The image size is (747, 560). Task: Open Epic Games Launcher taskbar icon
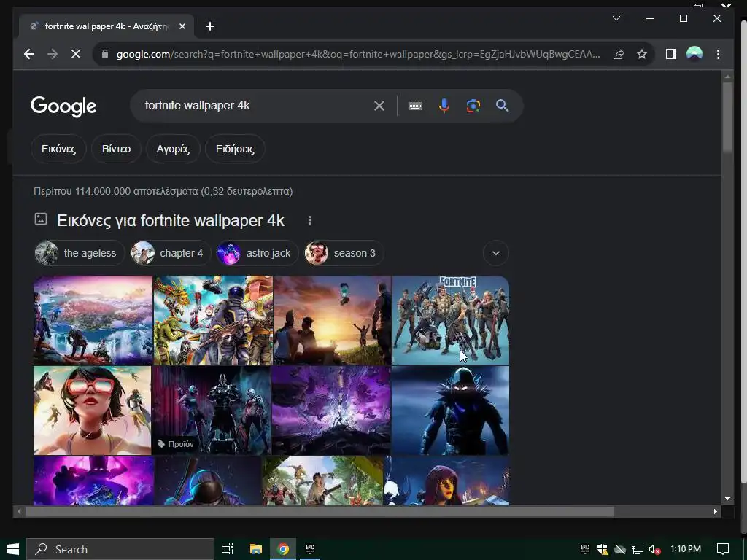pos(310,549)
